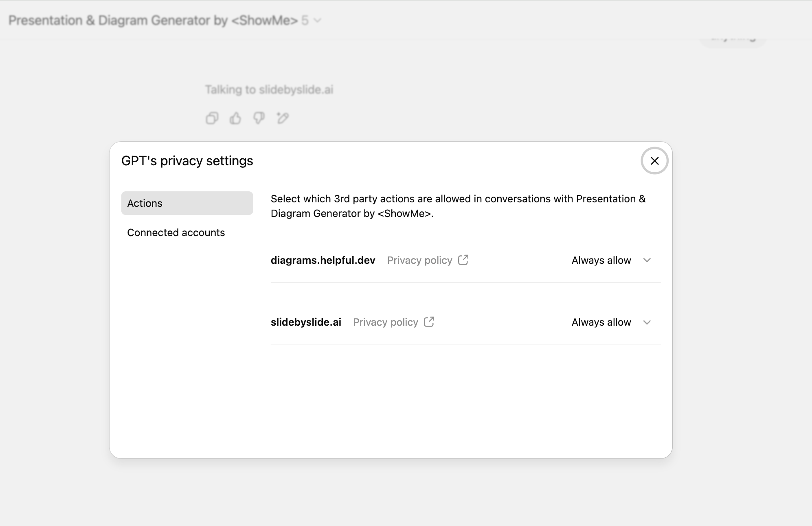
Task: Open Always allow dropdown for slidebyslide.ai
Action: tap(601, 322)
